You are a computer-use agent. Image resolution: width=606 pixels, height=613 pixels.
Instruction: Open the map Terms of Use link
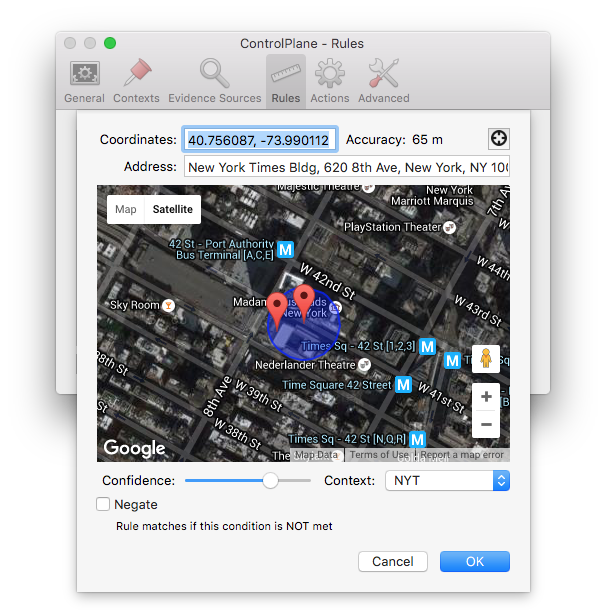click(x=378, y=455)
